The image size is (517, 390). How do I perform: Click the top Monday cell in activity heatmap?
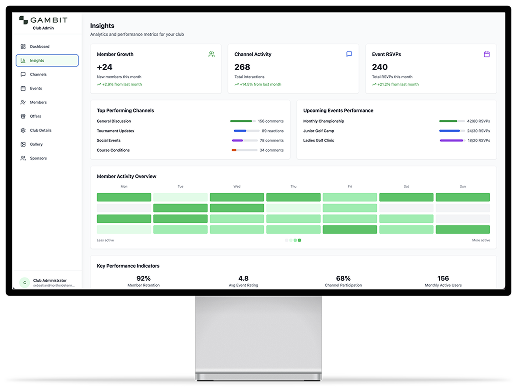coord(124,197)
